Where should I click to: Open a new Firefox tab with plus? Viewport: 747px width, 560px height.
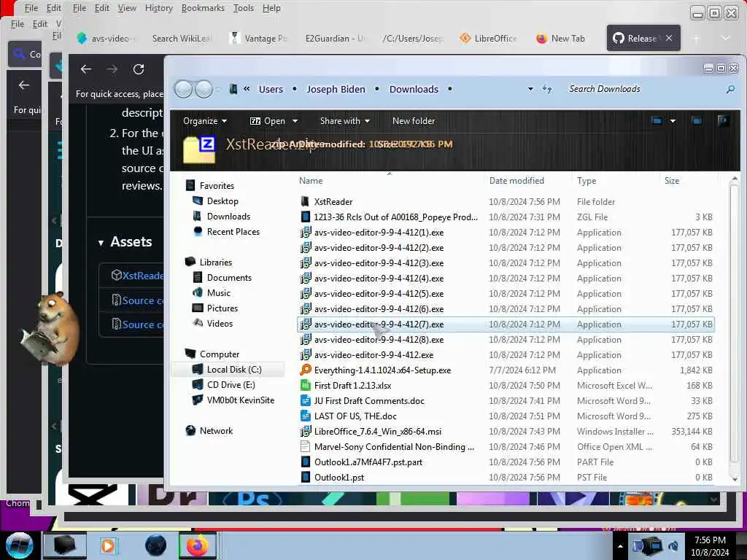(696, 38)
